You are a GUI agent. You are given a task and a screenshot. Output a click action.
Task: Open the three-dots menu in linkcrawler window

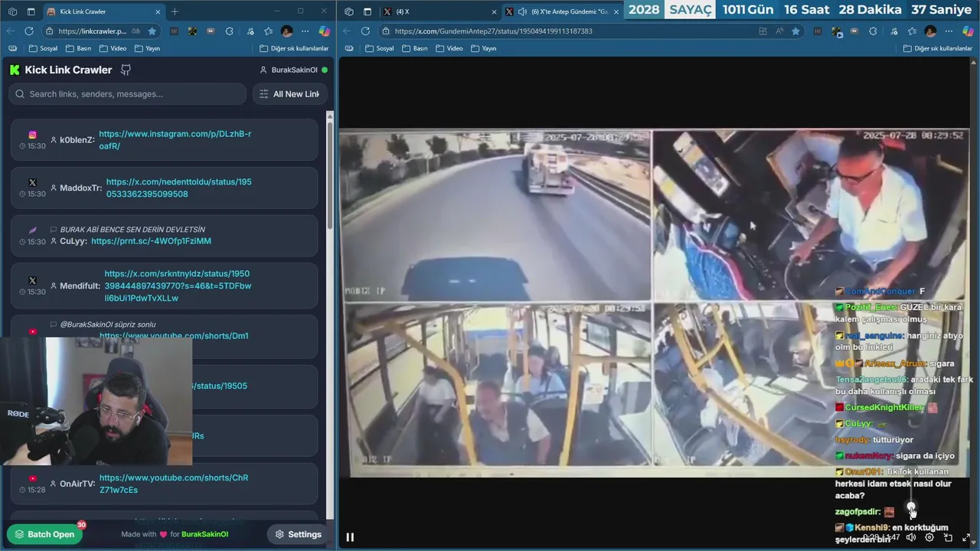(305, 31)
